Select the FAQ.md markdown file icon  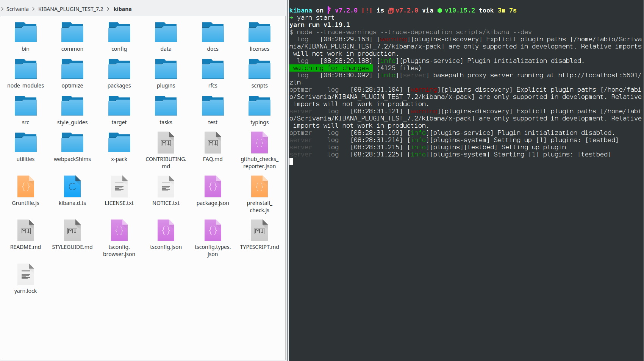tap(213, 142)
